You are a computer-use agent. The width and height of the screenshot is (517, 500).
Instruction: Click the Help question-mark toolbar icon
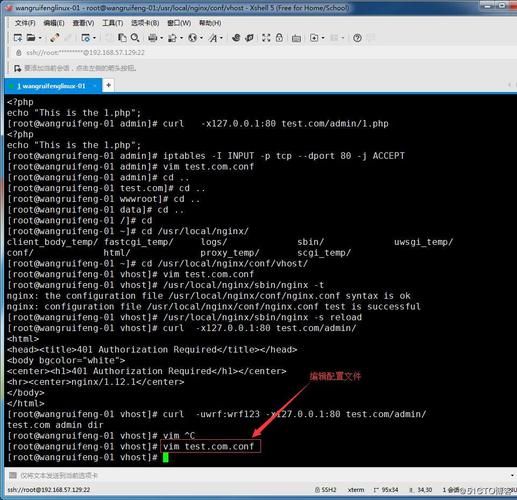click(357, 38)
